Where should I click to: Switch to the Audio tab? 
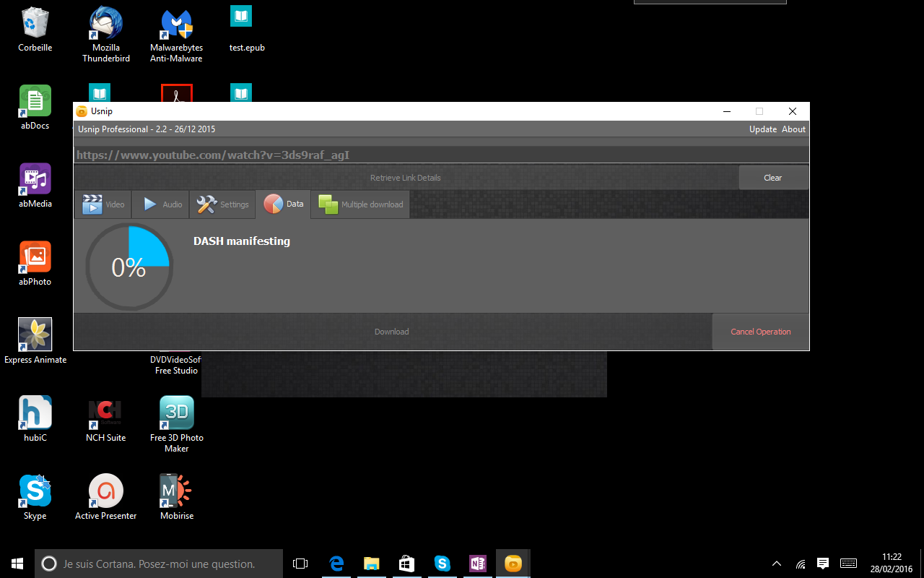160,204
